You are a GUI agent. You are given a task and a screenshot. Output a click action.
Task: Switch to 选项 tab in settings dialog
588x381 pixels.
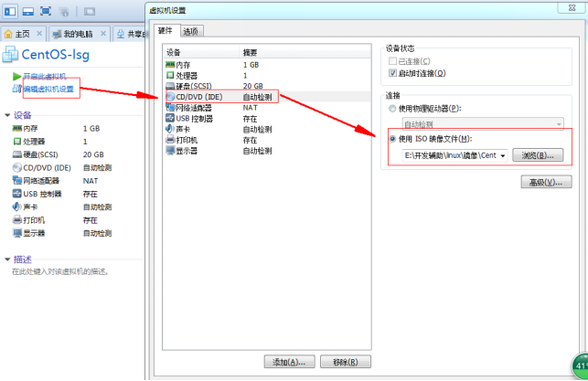[190, 31]
